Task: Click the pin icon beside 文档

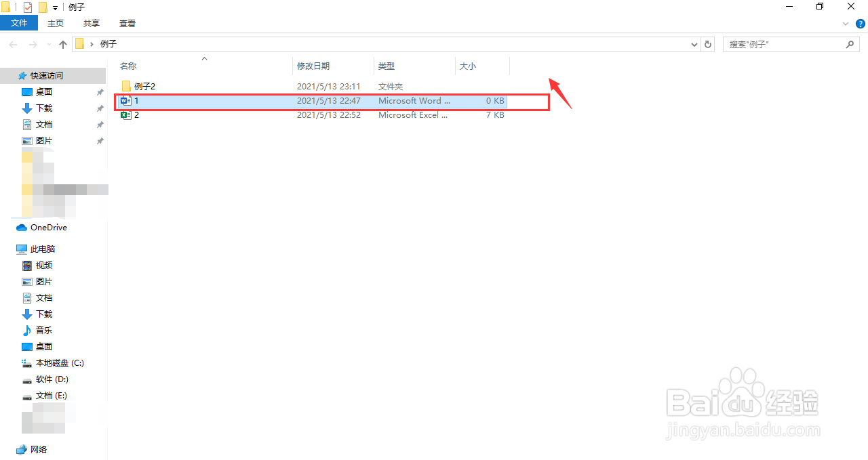Action: coord(100,125)
